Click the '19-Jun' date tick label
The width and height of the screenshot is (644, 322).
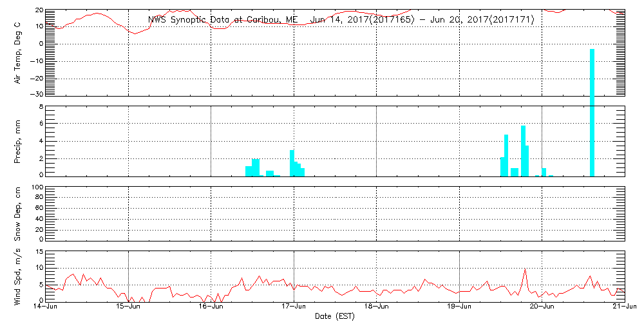[x=459, y=307]
